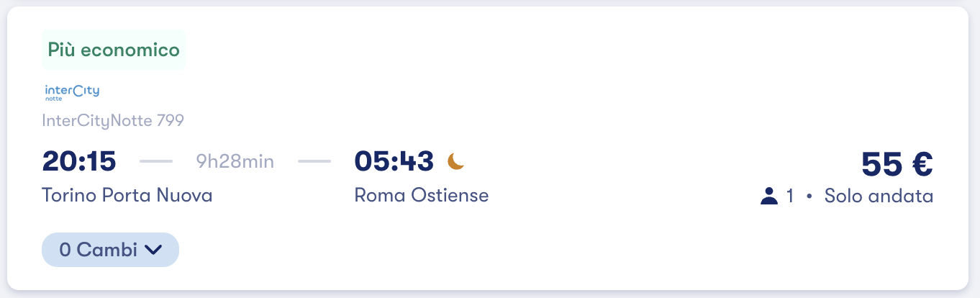Screen dimensions: 980x298
Task: Click the dot separator before Solo andata
Action: tap(809, 196)
